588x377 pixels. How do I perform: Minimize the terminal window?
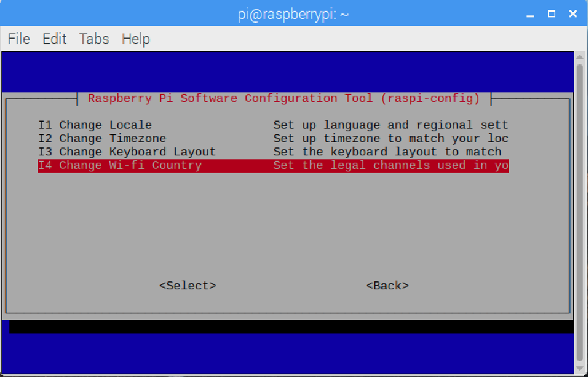click(530, 13)
